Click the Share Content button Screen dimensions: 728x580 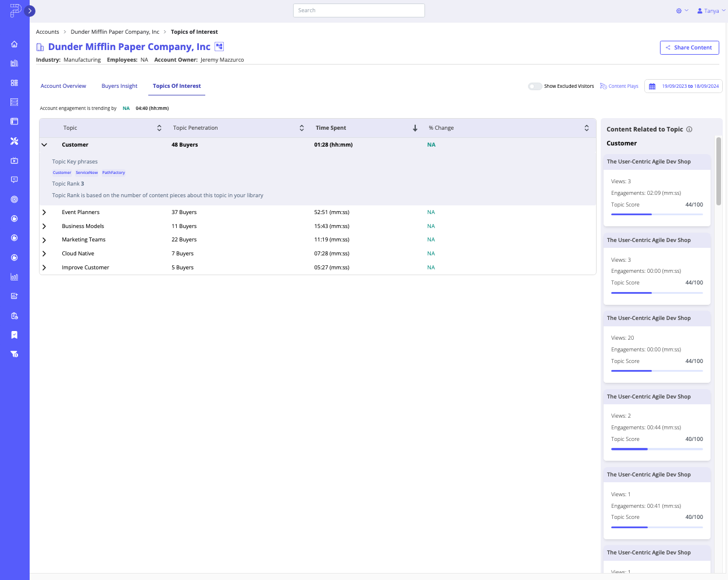689,48
